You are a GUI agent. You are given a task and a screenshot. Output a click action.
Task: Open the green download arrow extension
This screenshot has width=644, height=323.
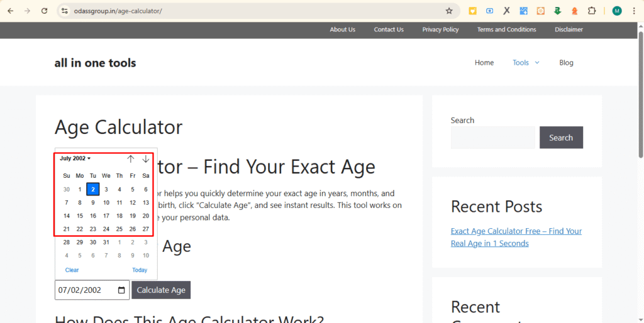pyautogui.click(x=557, y=11)
